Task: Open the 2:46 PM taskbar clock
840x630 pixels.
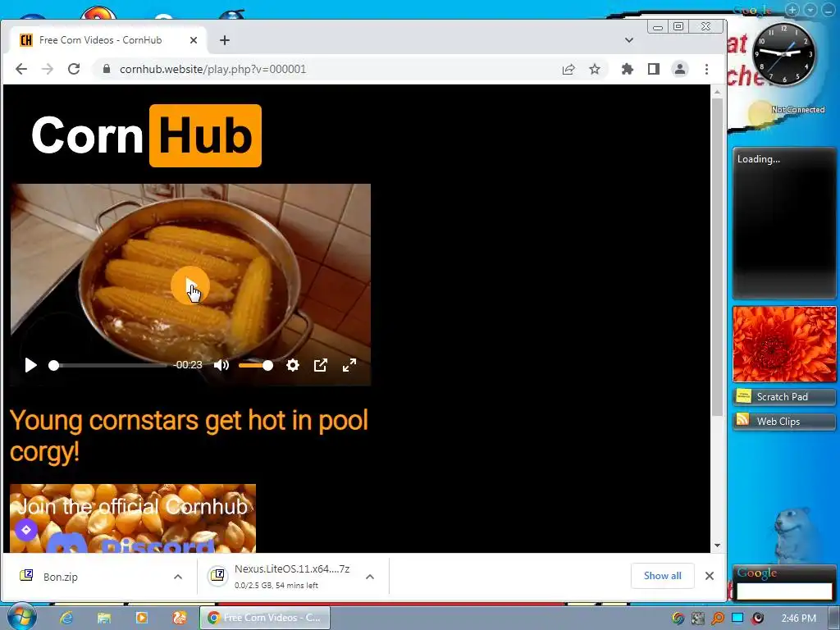Action: [x=799, y=619]
